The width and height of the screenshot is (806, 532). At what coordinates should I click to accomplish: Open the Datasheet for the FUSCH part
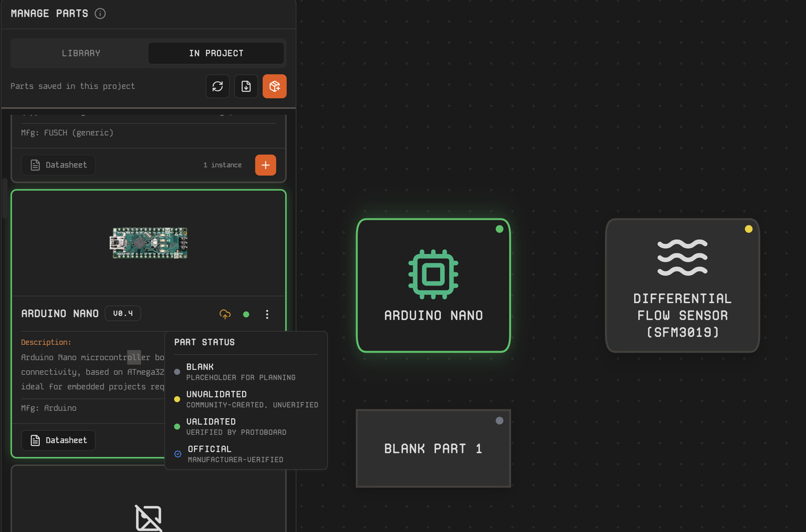[x=58, y=165]
